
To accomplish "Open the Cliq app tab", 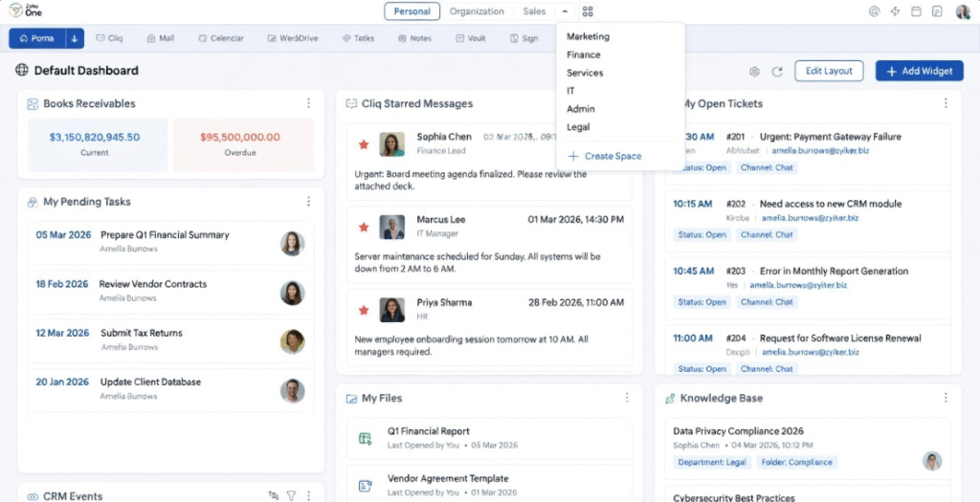I will pos(109,38).
